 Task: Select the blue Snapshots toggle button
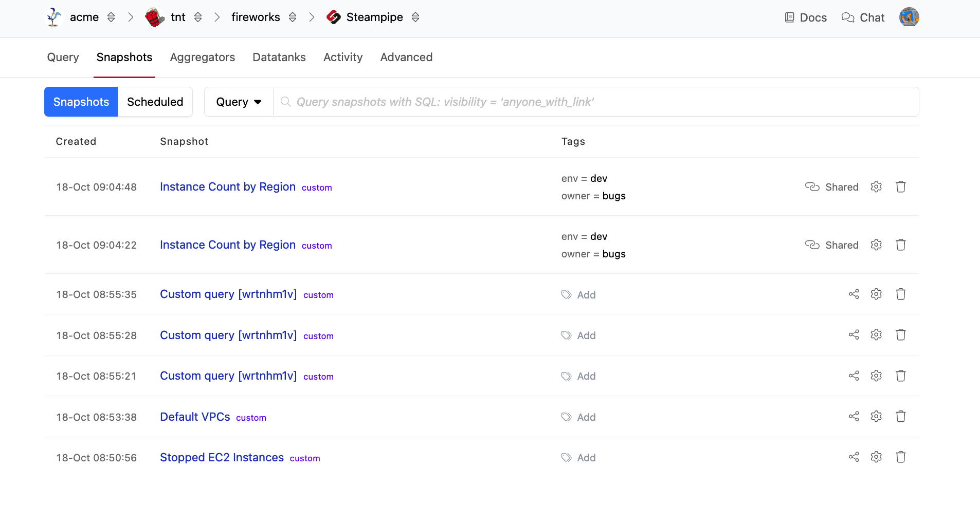pyautogui.click(x=81, y=102)
